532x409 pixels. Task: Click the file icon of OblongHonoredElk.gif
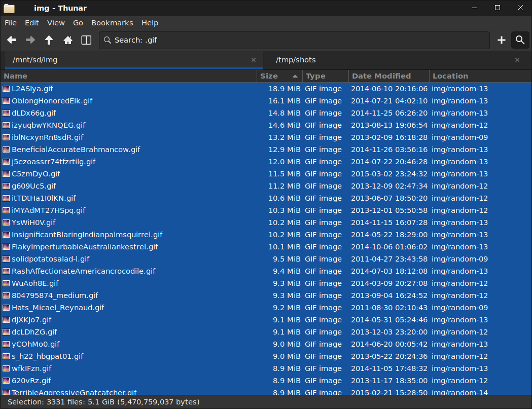point(6,101)
